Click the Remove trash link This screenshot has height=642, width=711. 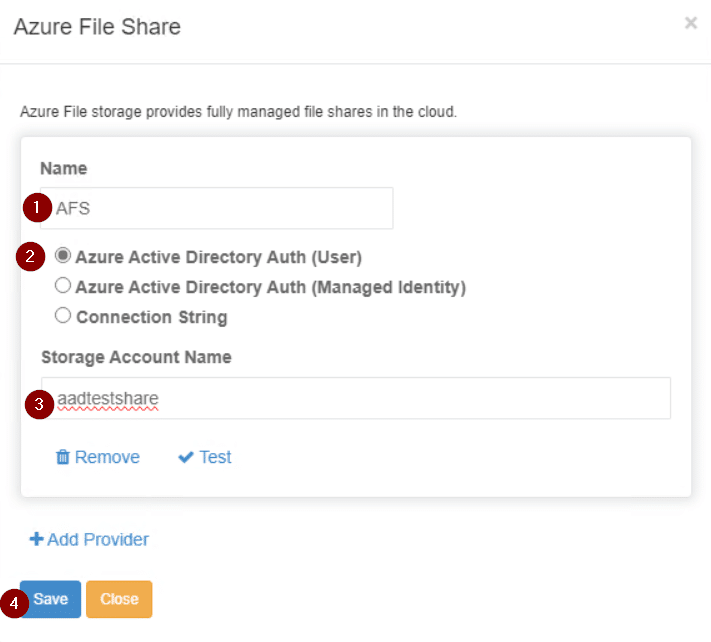[97, 457]
